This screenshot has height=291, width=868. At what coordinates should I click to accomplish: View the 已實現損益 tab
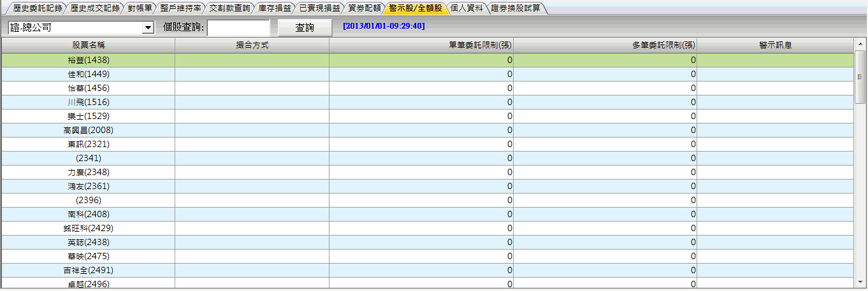319,8
